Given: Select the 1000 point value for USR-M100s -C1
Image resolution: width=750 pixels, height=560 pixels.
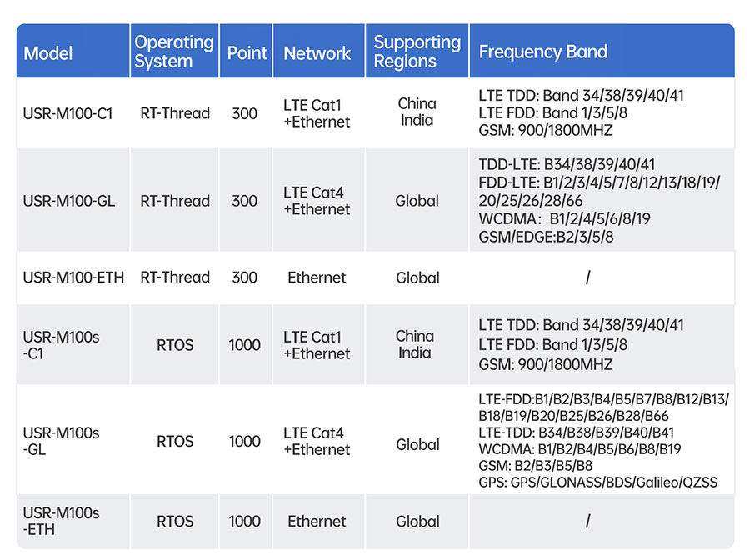Looking at the screenshot, I should [x=244, y=345].
